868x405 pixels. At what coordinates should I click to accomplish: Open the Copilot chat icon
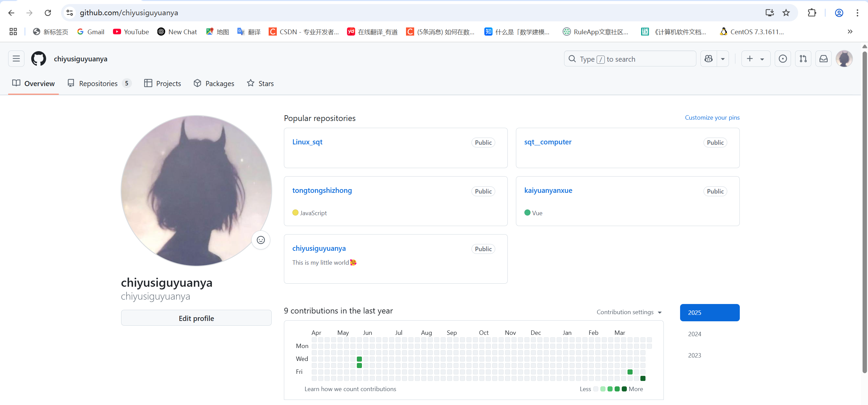coord(709,59)
